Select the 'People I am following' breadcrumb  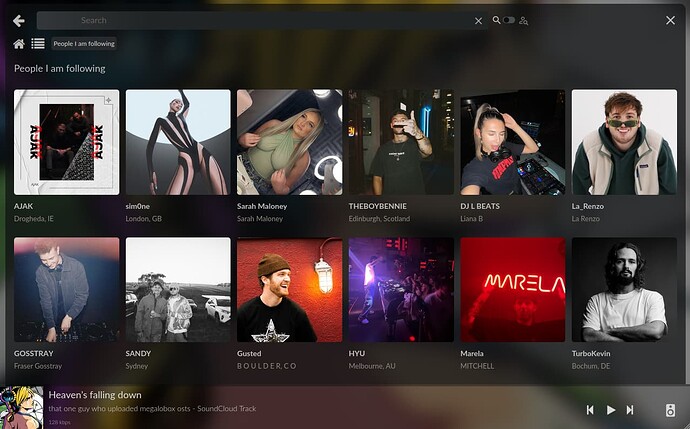(84, 44)
